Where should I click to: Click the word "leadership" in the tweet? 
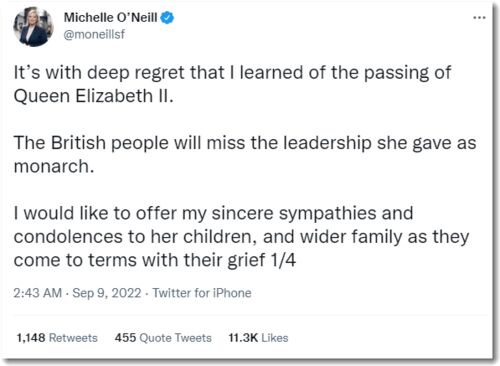coord(327,143)
